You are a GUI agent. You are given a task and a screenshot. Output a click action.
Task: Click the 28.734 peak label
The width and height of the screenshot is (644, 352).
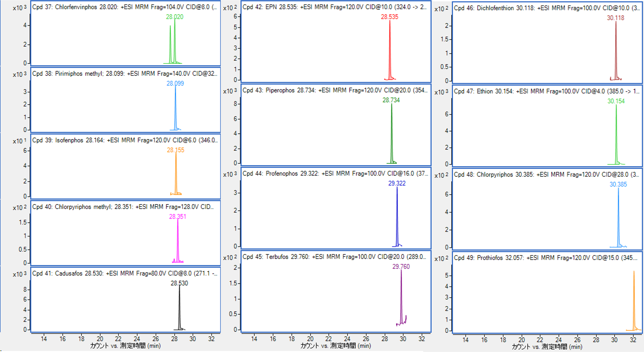click(391, 100)
